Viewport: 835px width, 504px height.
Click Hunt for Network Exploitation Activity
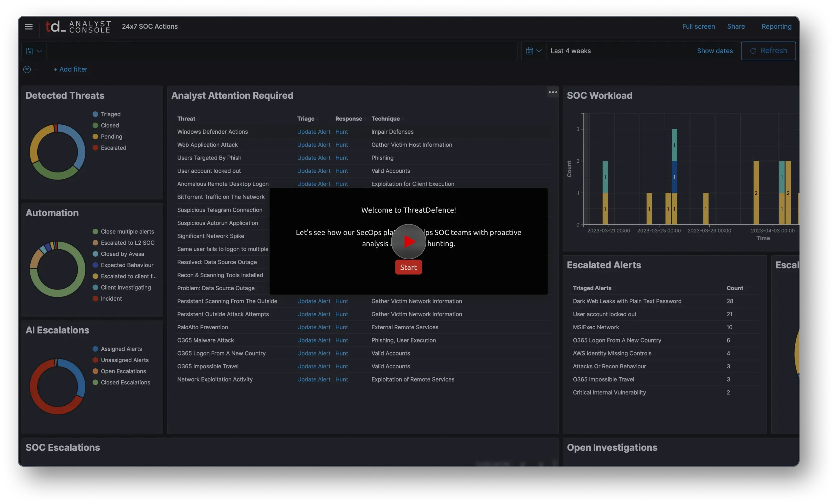point(342,379)
